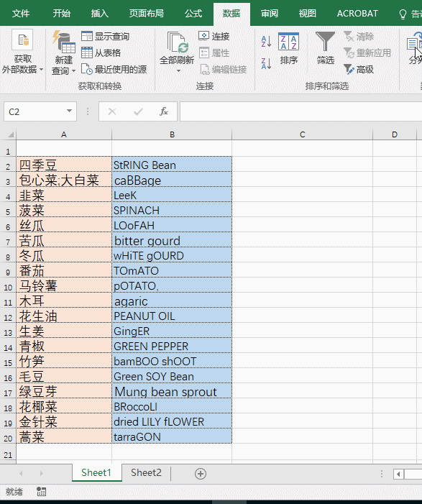The height and width of the screenshot is (504, 422).
Task: Select cell containing "SPINACH"
Action: (x=172, y=210)
